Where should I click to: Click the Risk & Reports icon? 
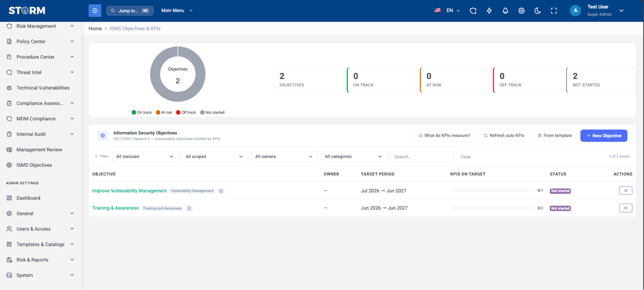pos(9,260)
